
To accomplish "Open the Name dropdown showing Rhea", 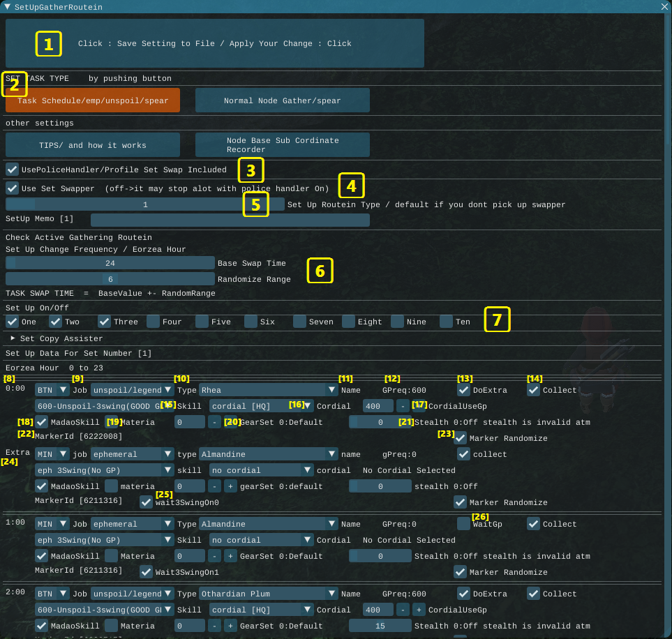I will click(x=269, y=390).
